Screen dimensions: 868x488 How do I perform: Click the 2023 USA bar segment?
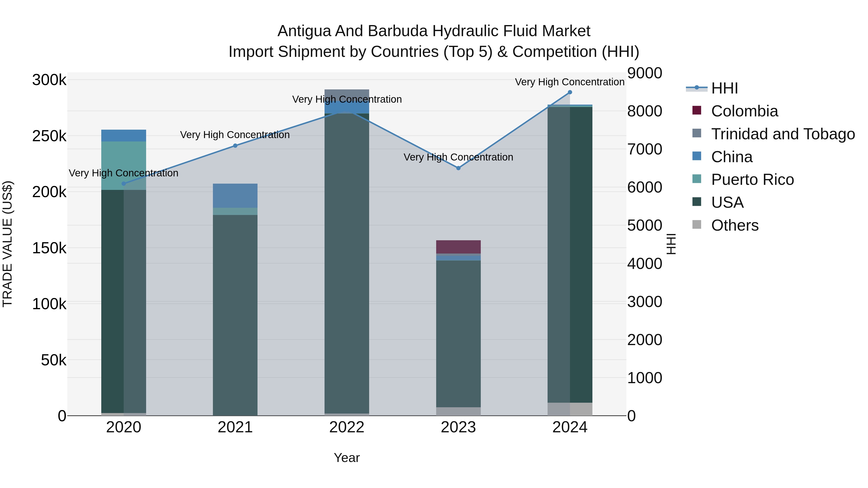tap(458, 334)
